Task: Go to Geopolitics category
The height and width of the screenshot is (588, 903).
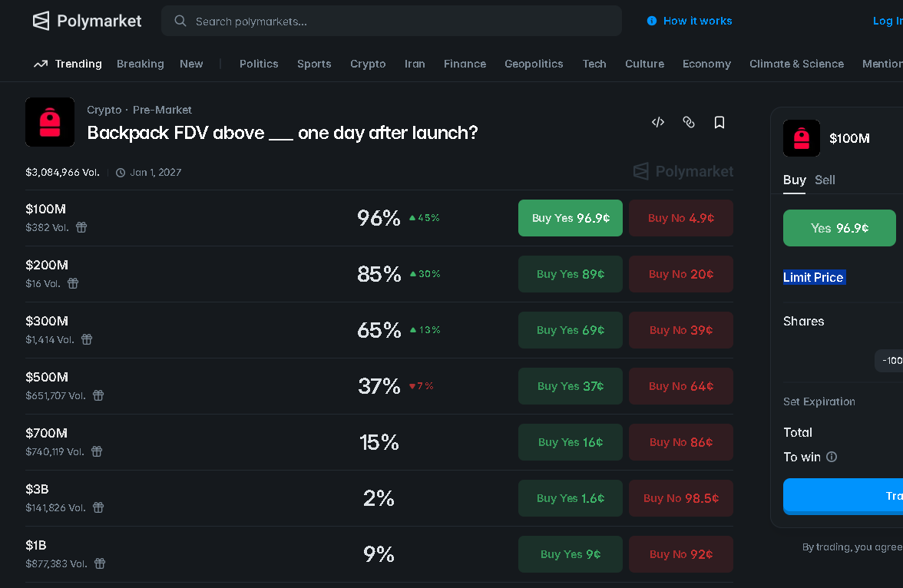Action: [534, 64]
